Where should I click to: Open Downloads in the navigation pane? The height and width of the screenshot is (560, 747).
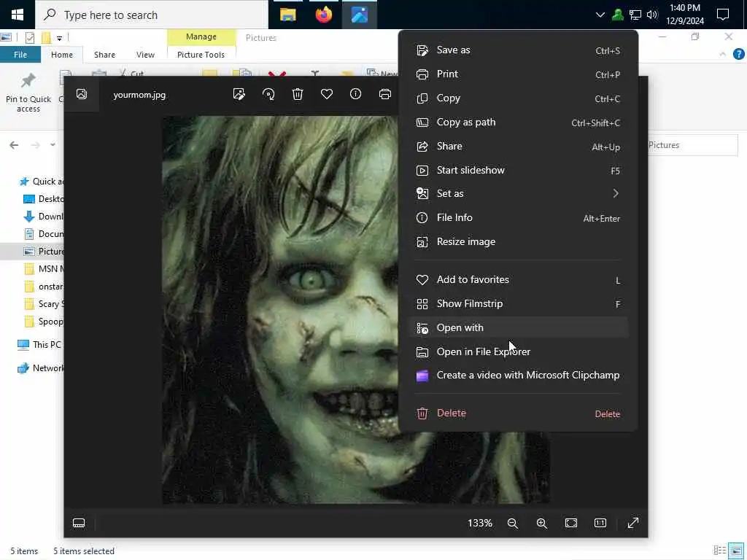click(x=44, y=217)
